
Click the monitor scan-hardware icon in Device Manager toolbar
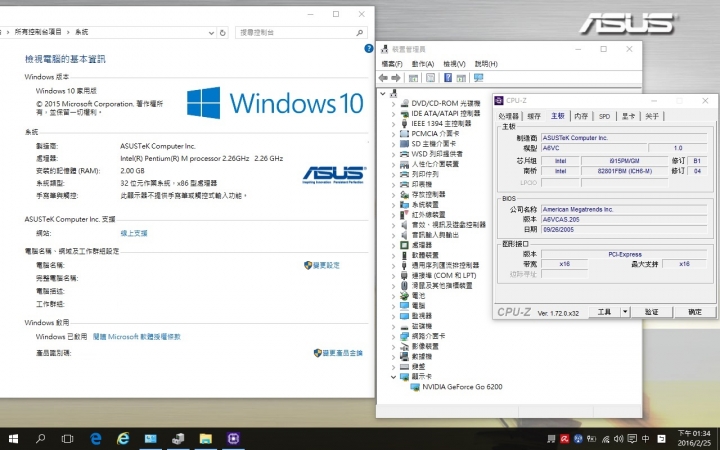pyautogui.click(x=478, y=78)
